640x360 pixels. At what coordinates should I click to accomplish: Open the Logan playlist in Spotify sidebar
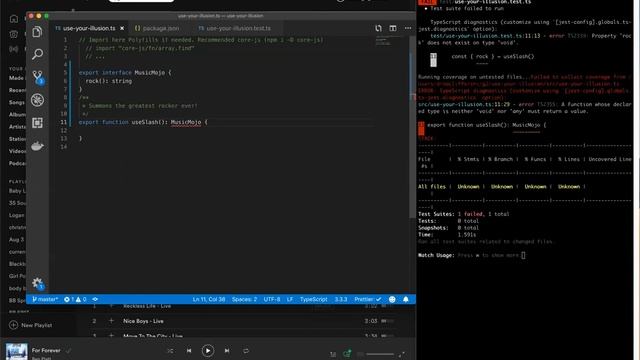(x=17, y=215)
